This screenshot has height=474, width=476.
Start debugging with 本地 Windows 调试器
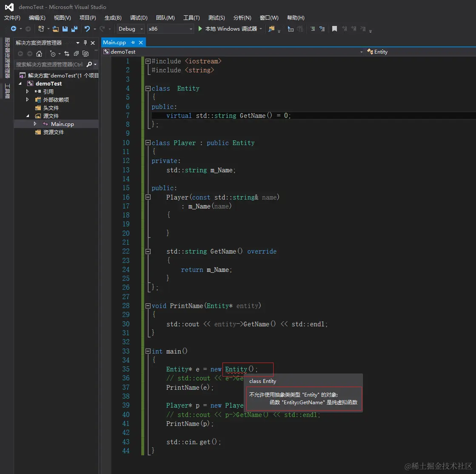(227, 29)
